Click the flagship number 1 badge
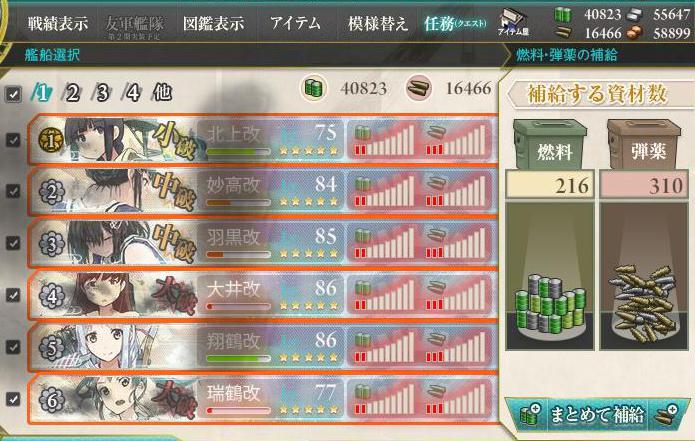The height and width of the screenshot is (441, 695). pyautogui.click(x=51, y=141)
